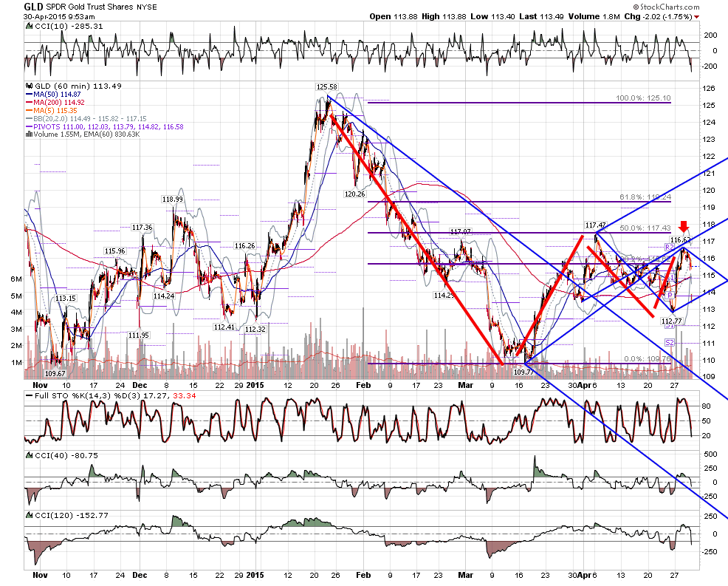The image size is (728, 586).
Task: Click the 0.0%: 109.76 Fibonacci label
Action: (x=648, y=358)
